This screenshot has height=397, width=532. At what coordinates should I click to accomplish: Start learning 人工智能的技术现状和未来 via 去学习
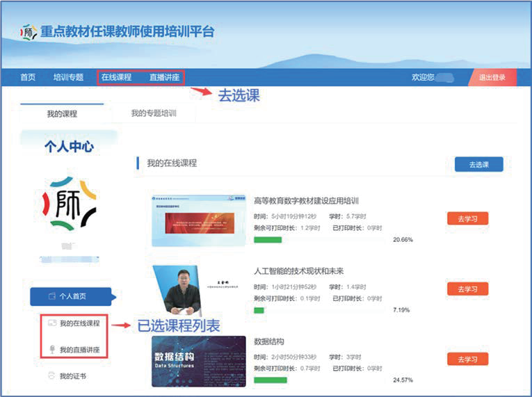coord(467,289)
